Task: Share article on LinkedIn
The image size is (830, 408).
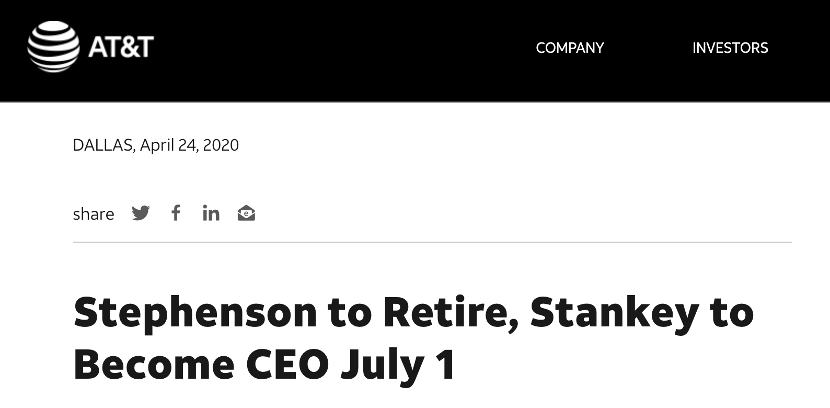Action: 210,213
